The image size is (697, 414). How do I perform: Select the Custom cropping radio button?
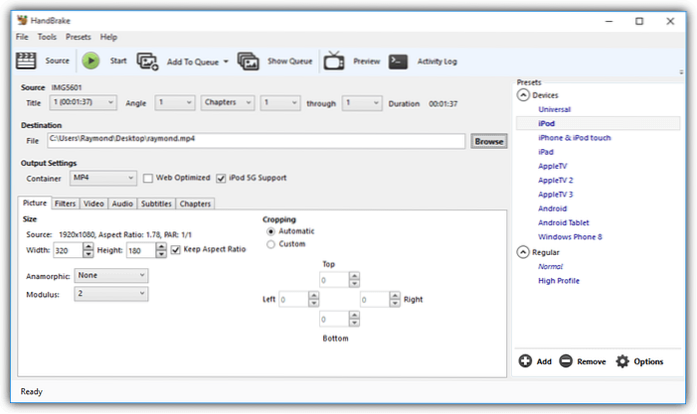click(271, 243)
